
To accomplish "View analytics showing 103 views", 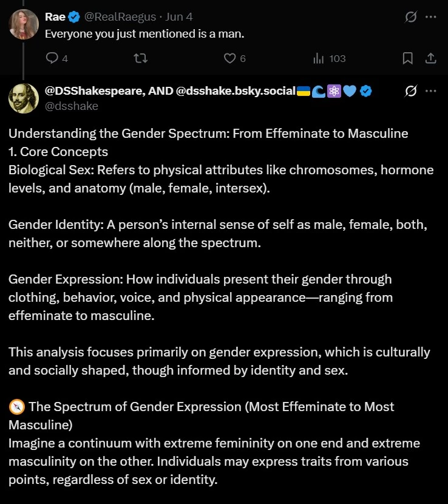I will 330,58.
